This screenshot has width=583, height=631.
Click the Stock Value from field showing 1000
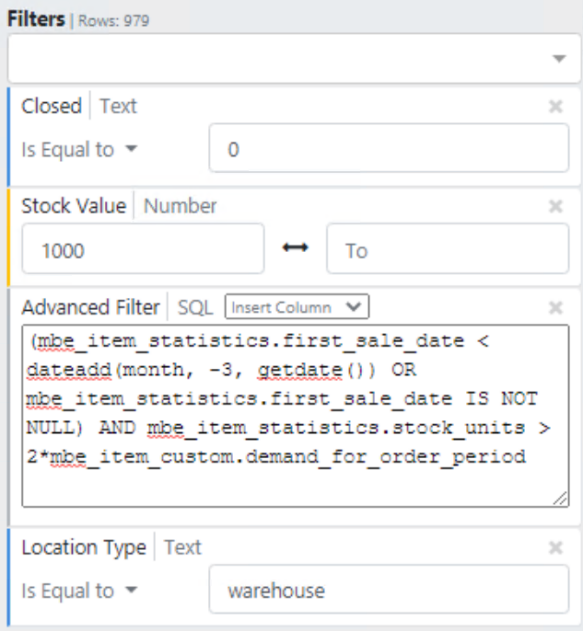coord(143,249)
